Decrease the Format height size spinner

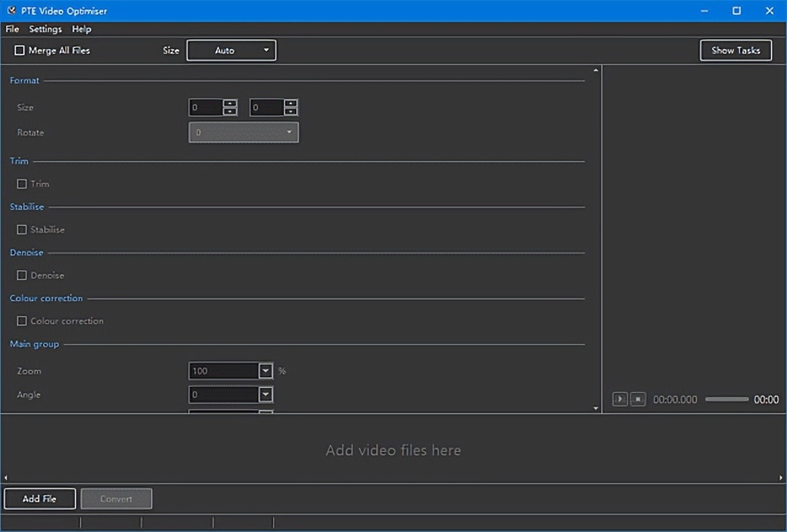click(291, 112)
